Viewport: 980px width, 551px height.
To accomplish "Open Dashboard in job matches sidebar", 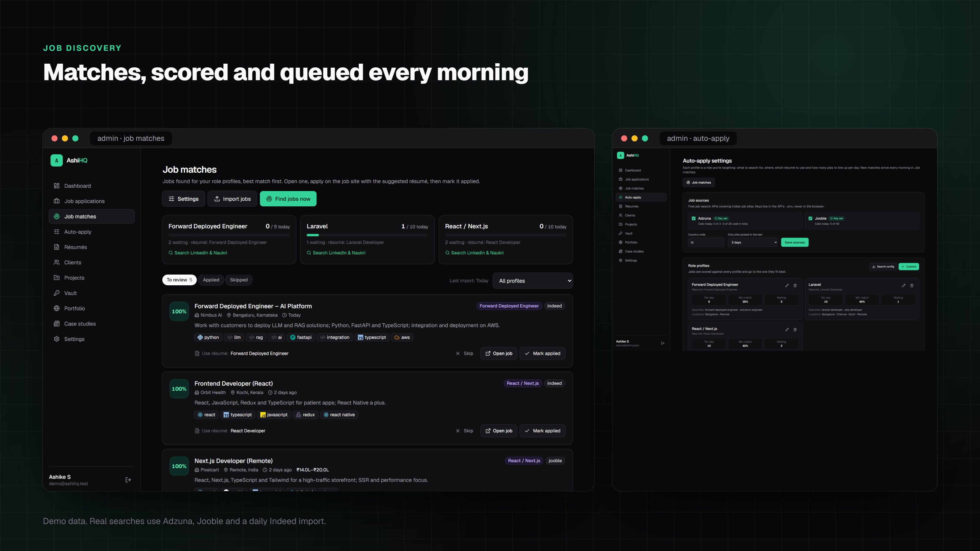I will pos(91,186).
